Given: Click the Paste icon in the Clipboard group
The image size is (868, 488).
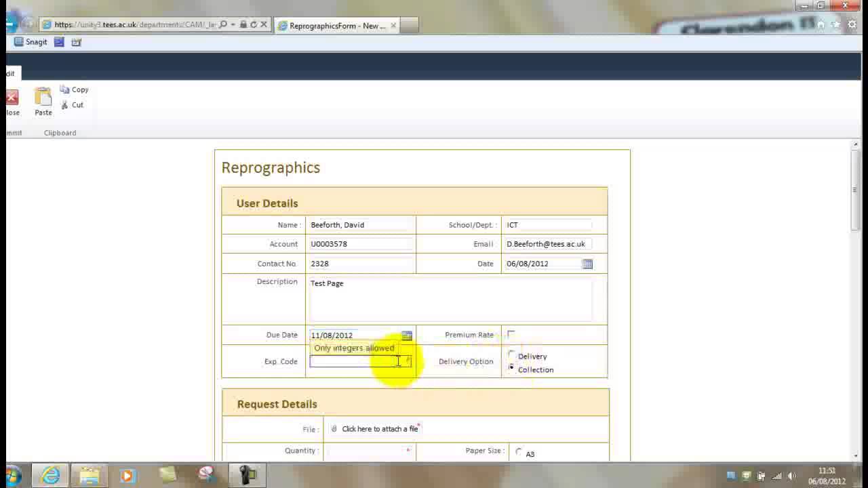Looking at the screenshot, I should click(43, 97).
